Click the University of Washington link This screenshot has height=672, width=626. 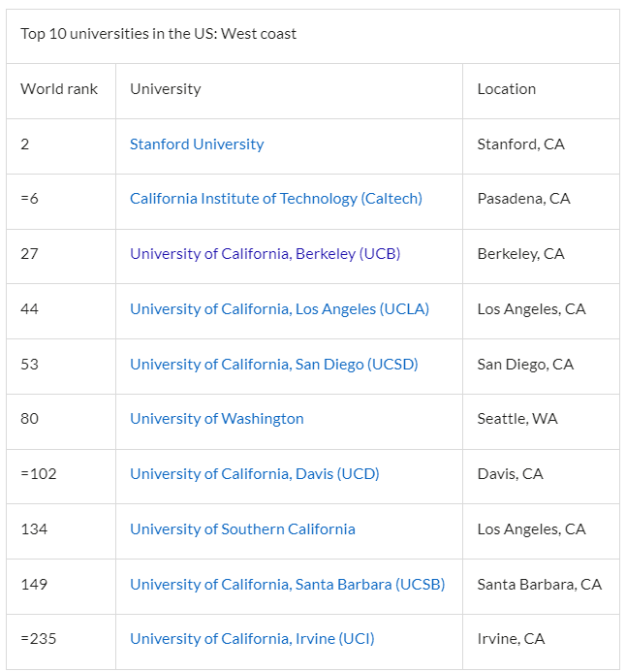click(x=217, y=419)
